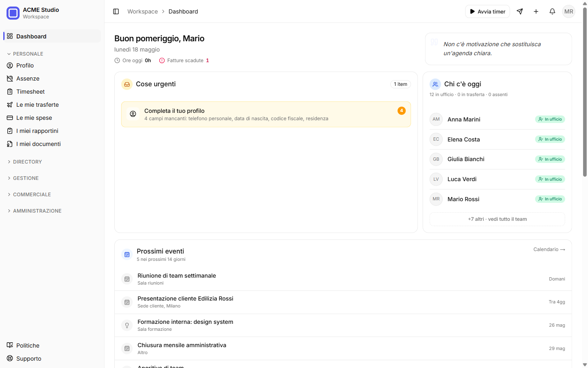Viewport: 588px width, 368px height.
Task: Click the Prossimi eventi calendar icon
Action: point(127,254)
